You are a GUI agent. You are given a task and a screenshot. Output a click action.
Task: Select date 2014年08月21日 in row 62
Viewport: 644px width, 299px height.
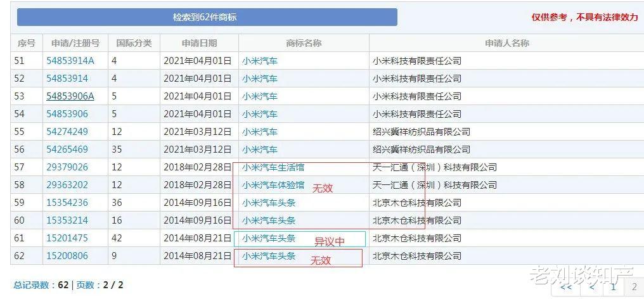(x=198, y=255)
